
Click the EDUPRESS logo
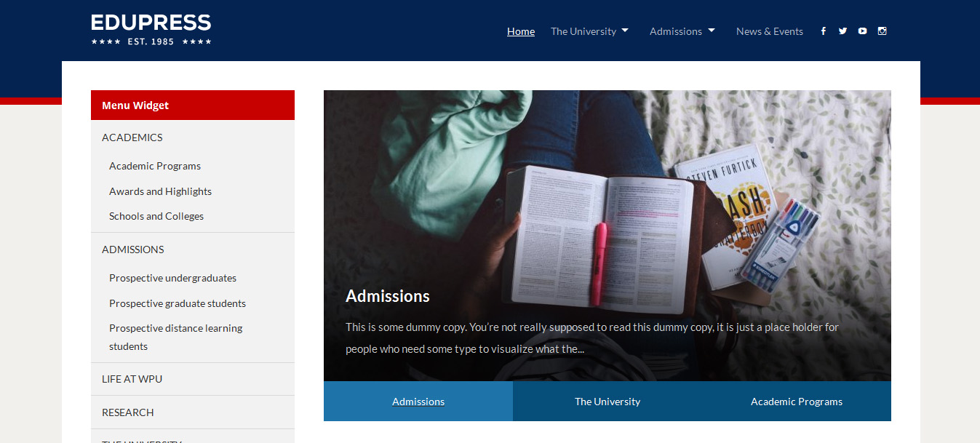click(151, 30)
